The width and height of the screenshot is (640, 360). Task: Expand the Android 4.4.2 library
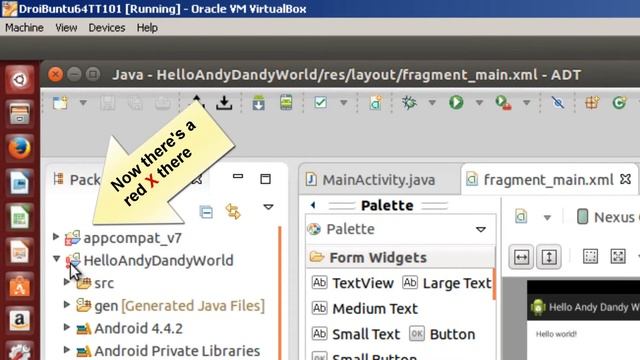67,327
